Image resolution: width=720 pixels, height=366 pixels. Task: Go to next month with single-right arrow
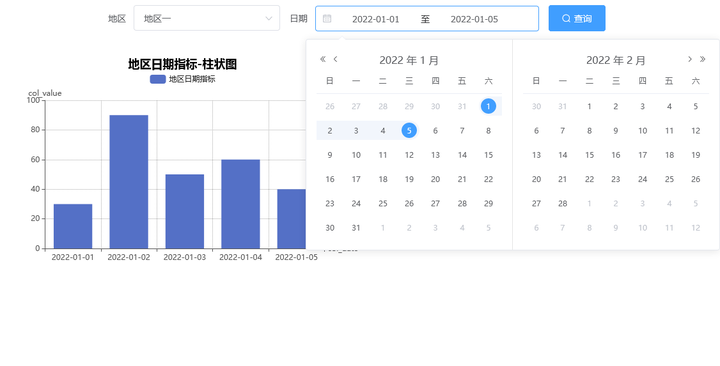[690, 59]
